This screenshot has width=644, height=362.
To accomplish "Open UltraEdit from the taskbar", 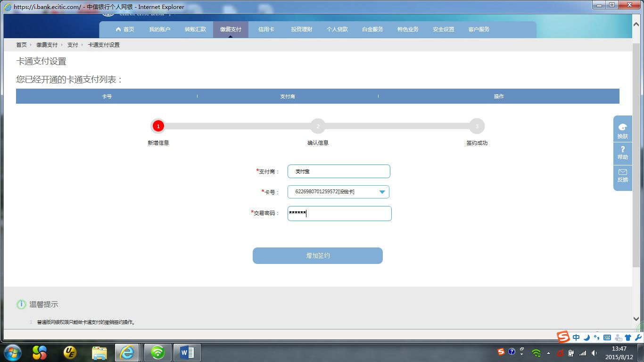I will [70, 352].
